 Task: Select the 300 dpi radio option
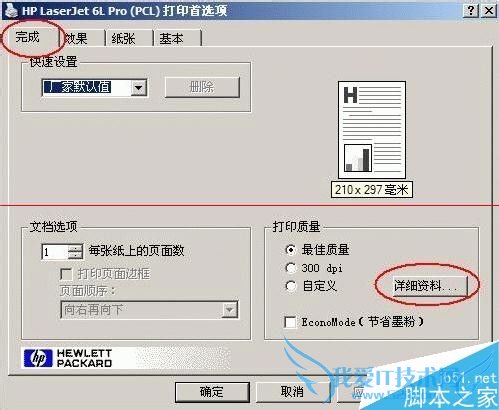(291, 268)
